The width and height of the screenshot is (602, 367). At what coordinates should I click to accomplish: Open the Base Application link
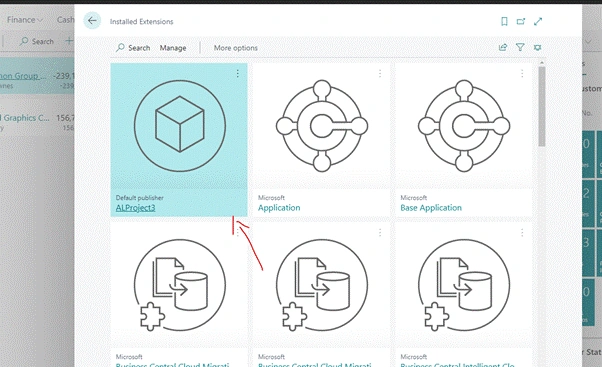click(x=431, y=208)
